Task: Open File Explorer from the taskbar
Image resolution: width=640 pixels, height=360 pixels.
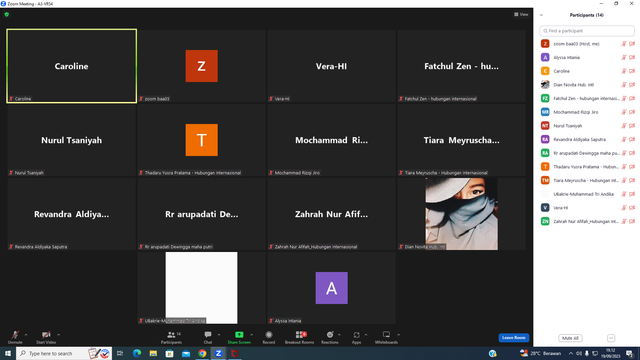Action: pyautogui.click(x=153, y=353)
